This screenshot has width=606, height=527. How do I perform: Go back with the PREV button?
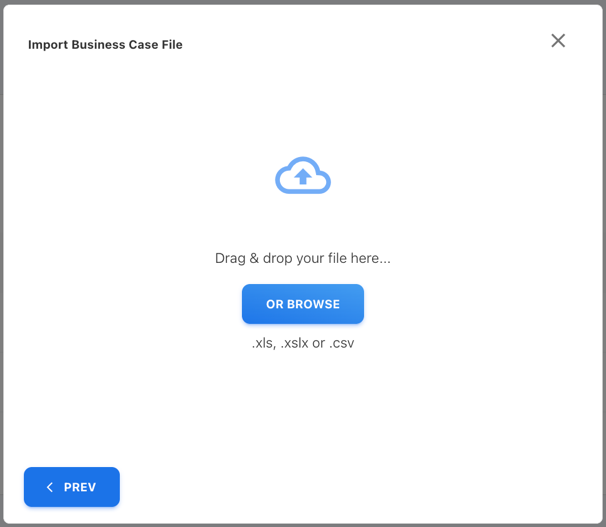72,487
